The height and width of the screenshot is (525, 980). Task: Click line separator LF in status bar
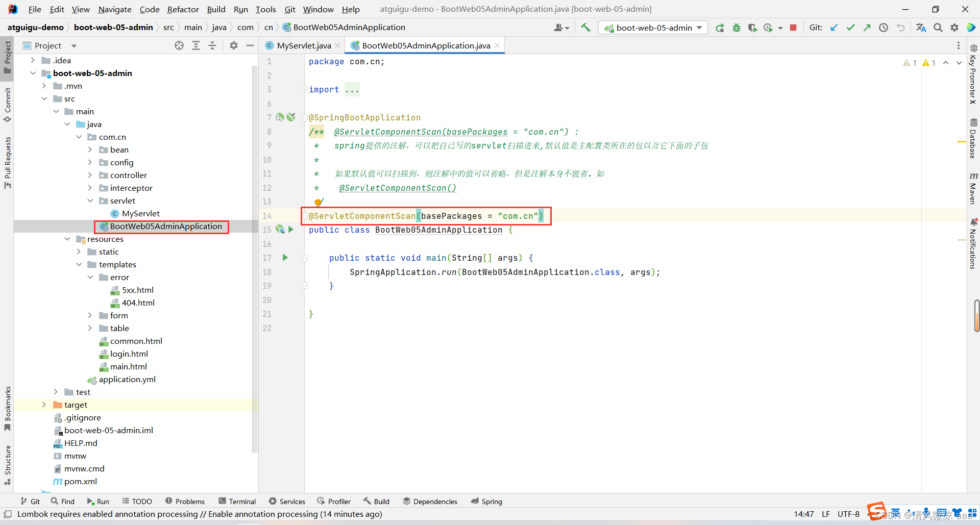tap(825, 514)
